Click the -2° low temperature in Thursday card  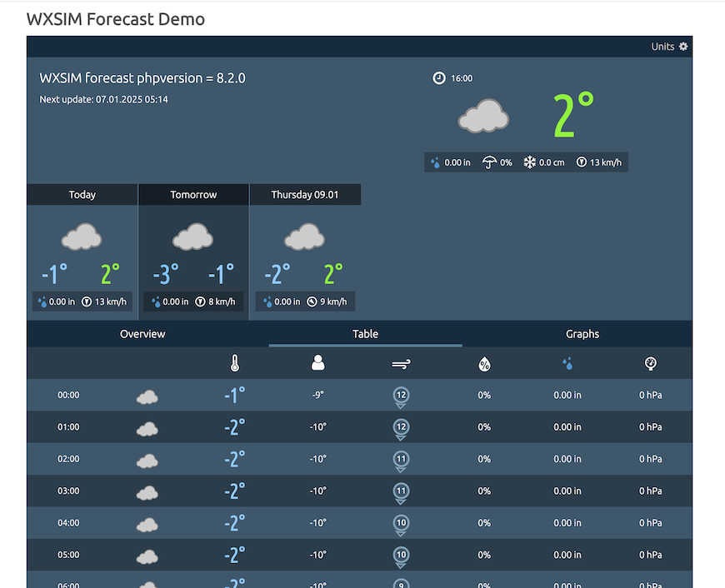pos(277,274)
